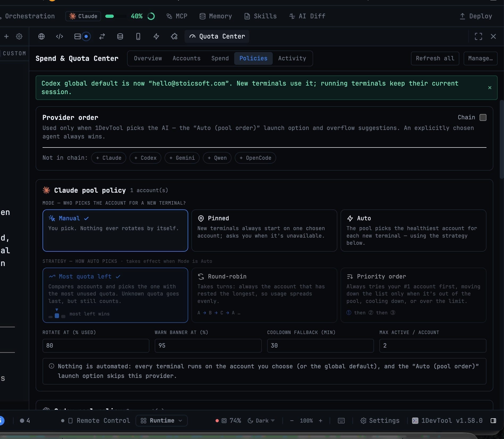Click the Refresh all button
504x439 pixels.
[435, 58]
